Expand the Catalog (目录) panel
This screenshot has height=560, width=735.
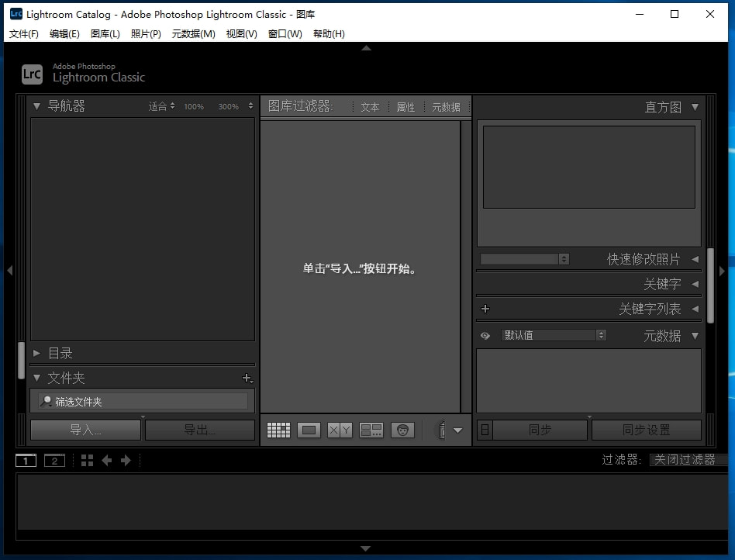pos(36,353)
